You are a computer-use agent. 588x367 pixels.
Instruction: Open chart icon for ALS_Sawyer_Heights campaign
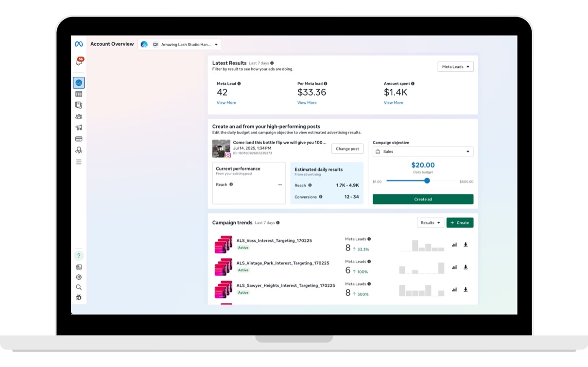tap(454, 289)
